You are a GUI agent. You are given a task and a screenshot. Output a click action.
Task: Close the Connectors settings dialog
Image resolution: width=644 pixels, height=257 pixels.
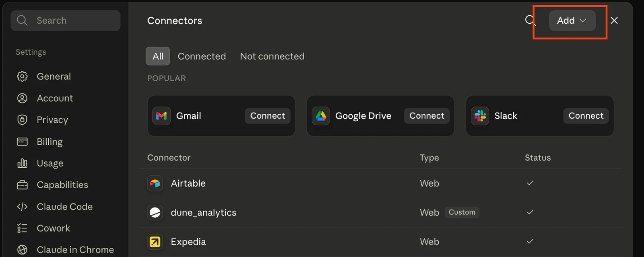pos(614,21)
